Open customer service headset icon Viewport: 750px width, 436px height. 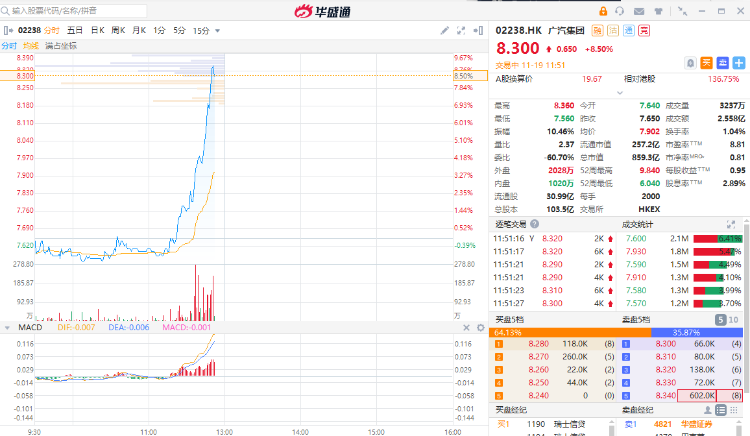(620, 11)
